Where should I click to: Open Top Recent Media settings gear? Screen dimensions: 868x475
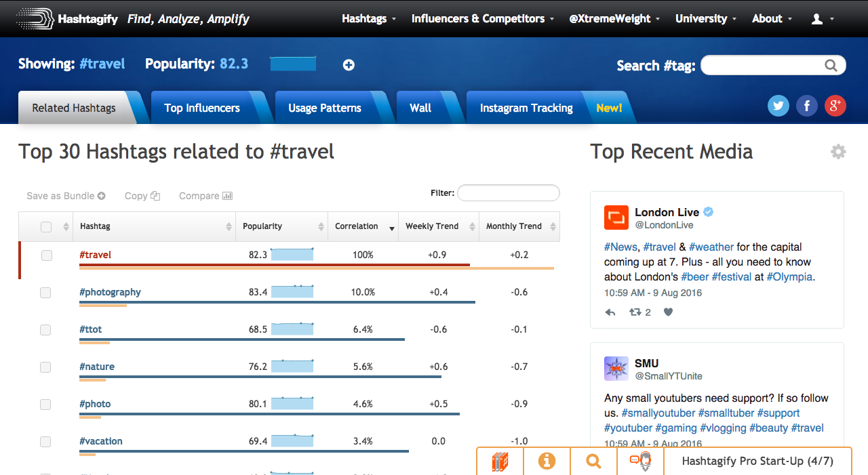[839, 151]
